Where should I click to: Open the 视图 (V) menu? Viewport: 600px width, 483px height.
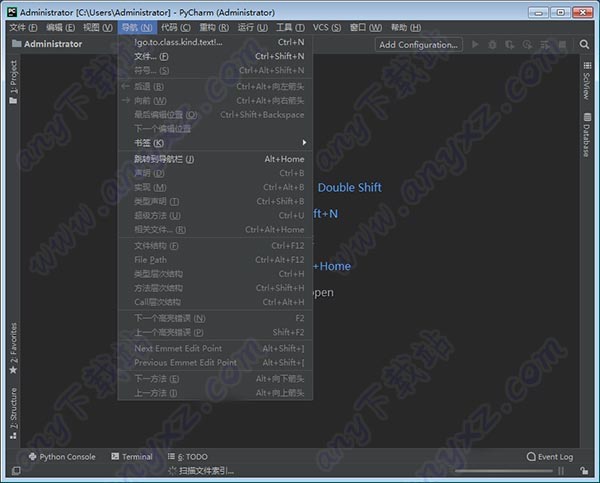coord(98,28)
